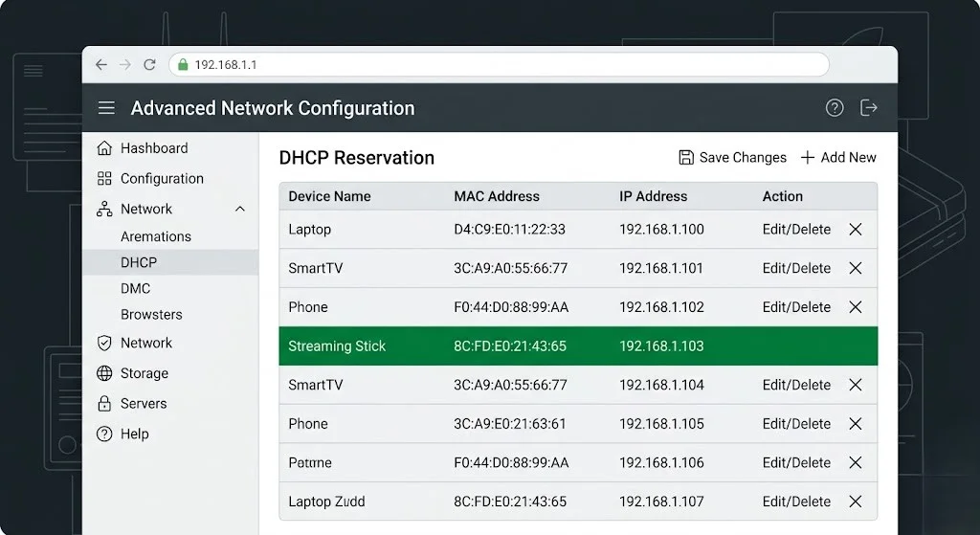Collapse the Network section chevron

coord(240,209)
